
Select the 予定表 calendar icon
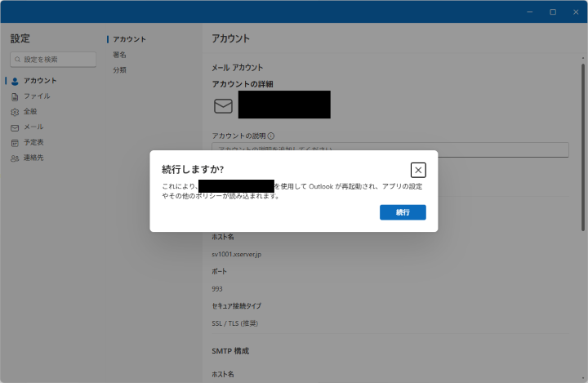pos(15,143)
